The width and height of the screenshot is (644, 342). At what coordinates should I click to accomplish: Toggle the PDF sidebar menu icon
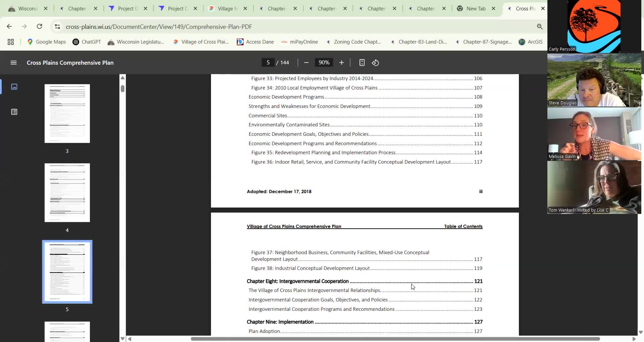(13, 63)
